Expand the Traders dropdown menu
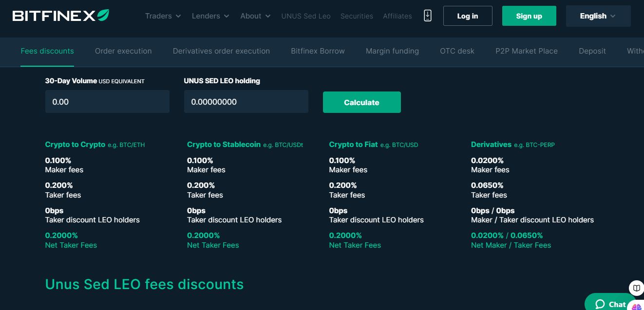Screen dimensions: 644x310 point(163,16)
